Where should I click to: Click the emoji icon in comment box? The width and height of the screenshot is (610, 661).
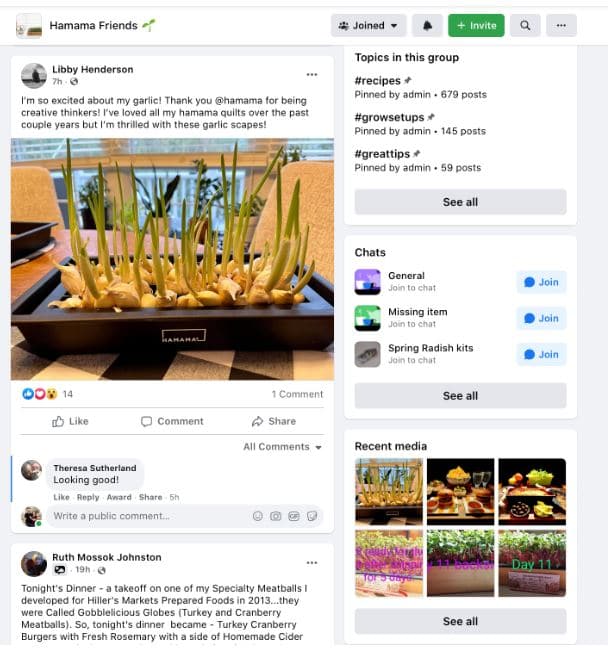tap(258, 516)
